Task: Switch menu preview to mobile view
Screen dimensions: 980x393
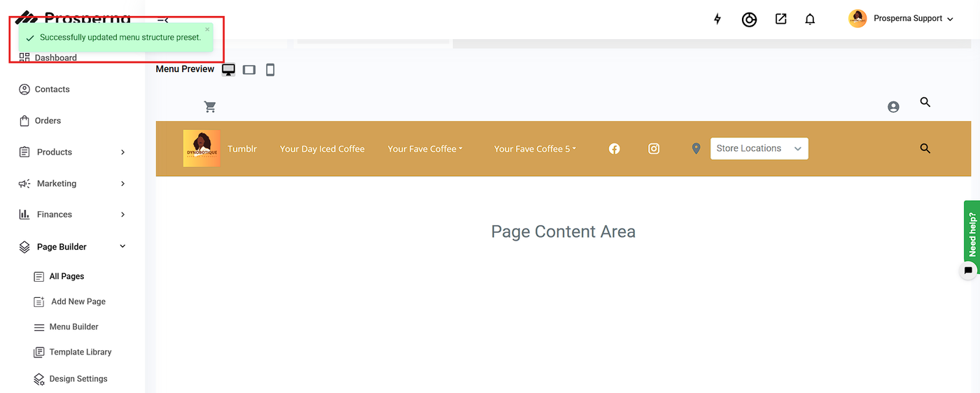Action: pos(270,70)
